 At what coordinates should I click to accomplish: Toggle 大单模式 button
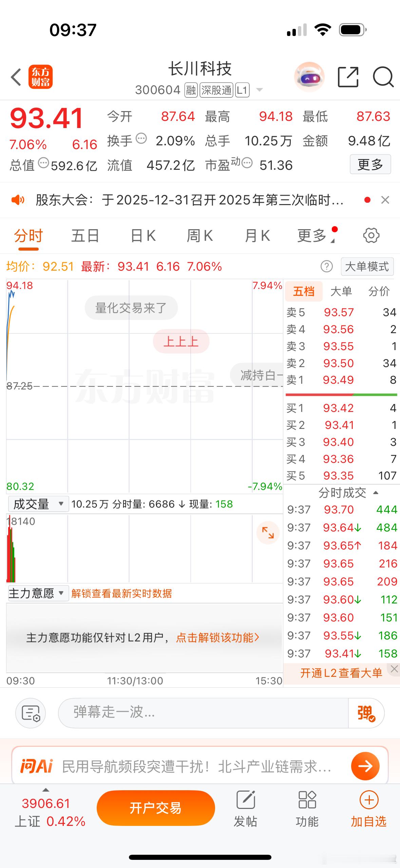(x=367, y=267)
